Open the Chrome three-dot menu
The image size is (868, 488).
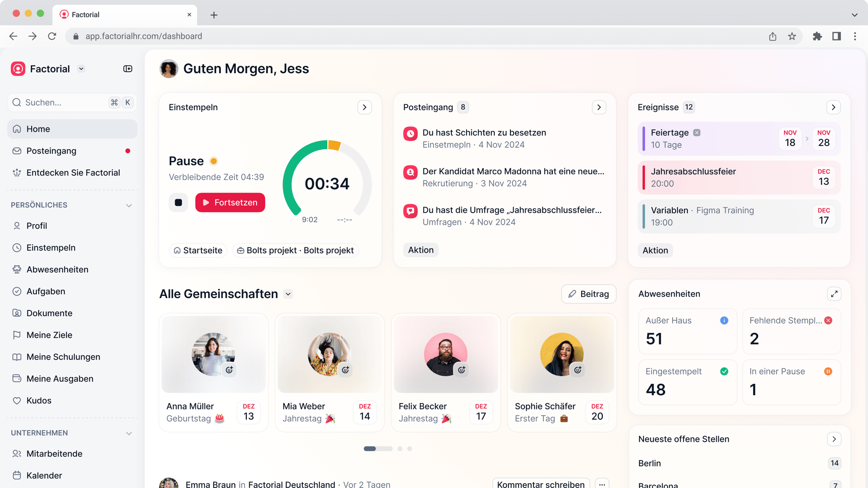855,36
